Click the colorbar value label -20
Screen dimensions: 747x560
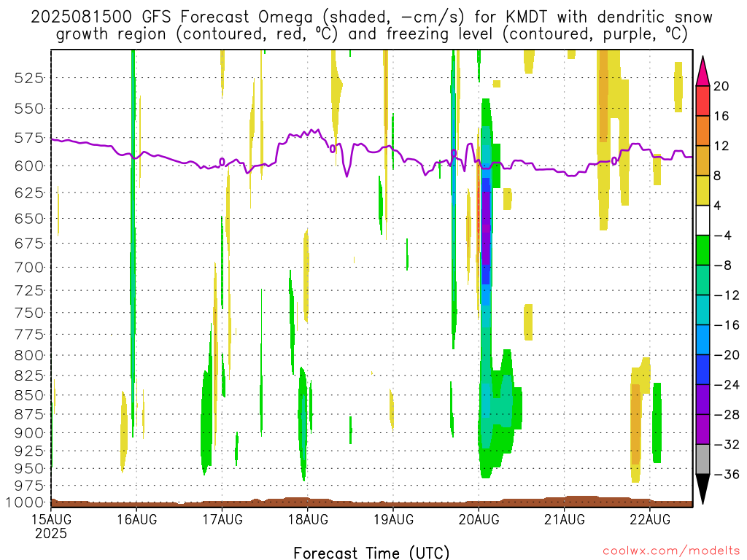coord(726,355)
